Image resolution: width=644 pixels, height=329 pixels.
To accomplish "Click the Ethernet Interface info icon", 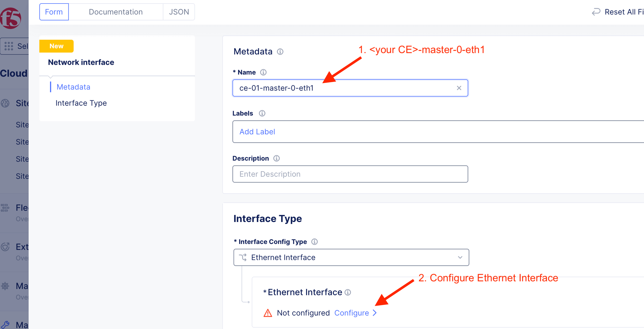I will [x=348, y=292].
